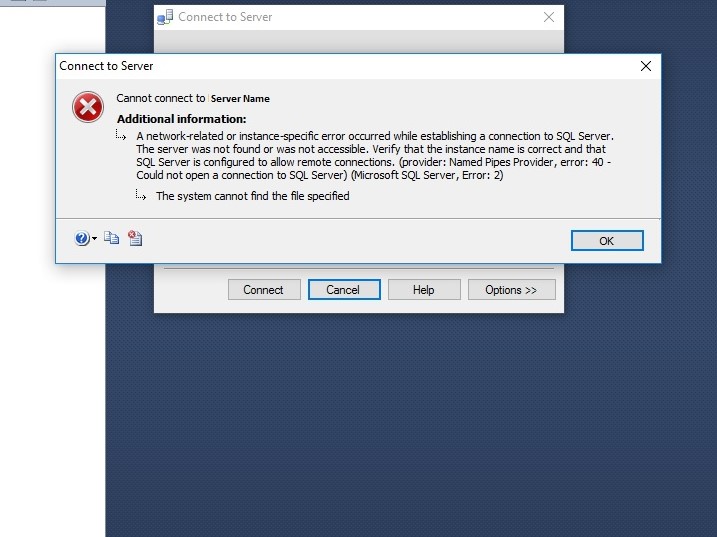The width and height of the screenshot is (717, 537).
Task: Click the Cancel button
Action: (x=344, y=290)
